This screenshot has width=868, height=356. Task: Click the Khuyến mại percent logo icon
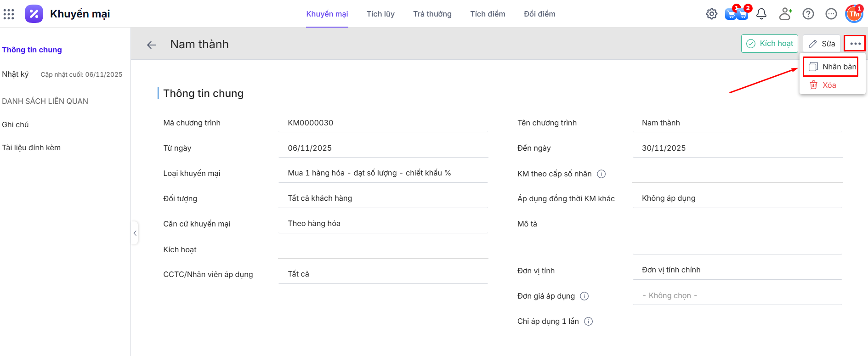[x=34, y=14]
